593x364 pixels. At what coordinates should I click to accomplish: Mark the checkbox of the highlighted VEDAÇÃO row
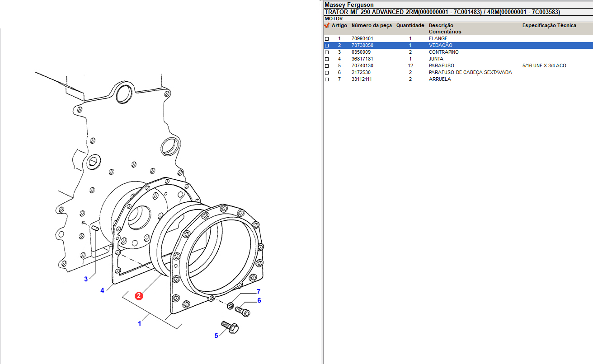(327, 46)
